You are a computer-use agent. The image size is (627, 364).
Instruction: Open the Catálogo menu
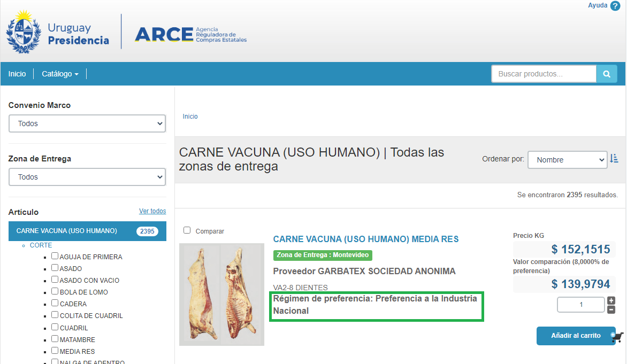pyautogui.click(x=60, y=74)
